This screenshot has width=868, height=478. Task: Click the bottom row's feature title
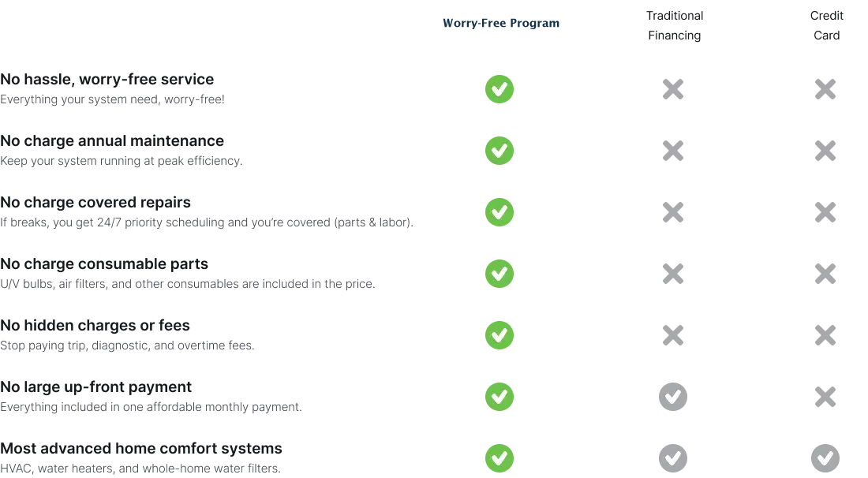[142, 448]
